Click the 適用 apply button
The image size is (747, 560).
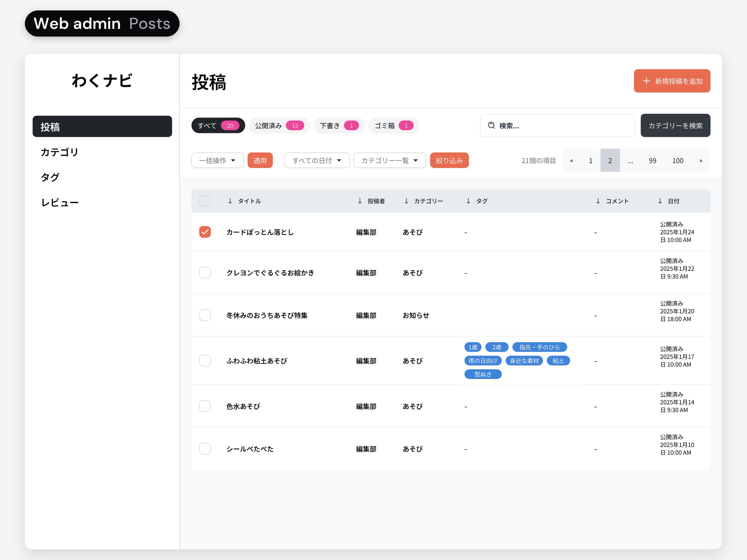tap(260, 160)
